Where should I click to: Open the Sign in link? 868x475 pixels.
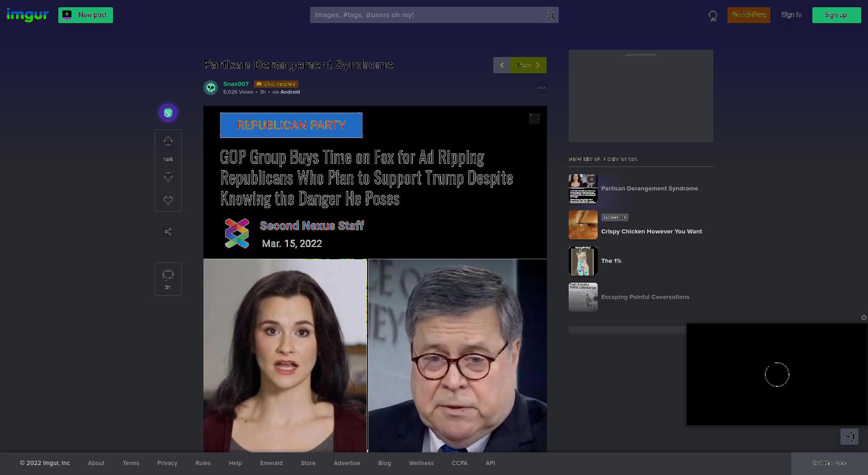(791, 15)
